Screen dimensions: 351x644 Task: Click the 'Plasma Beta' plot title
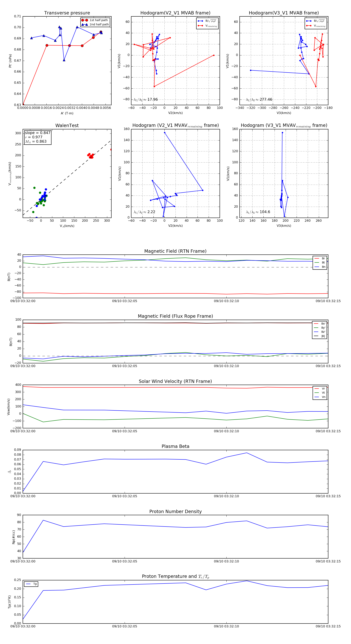tap(175, 447)
